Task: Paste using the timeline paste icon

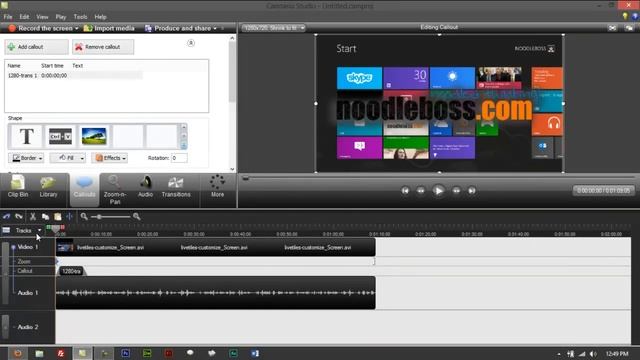Action: pyautogui.click(x=58, y=216)
